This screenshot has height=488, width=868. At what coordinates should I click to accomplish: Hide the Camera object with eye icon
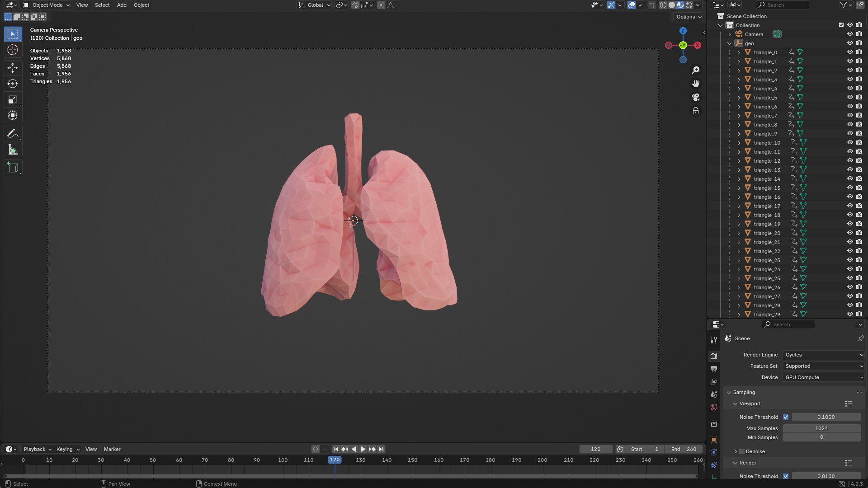click(x=850, y=34)
